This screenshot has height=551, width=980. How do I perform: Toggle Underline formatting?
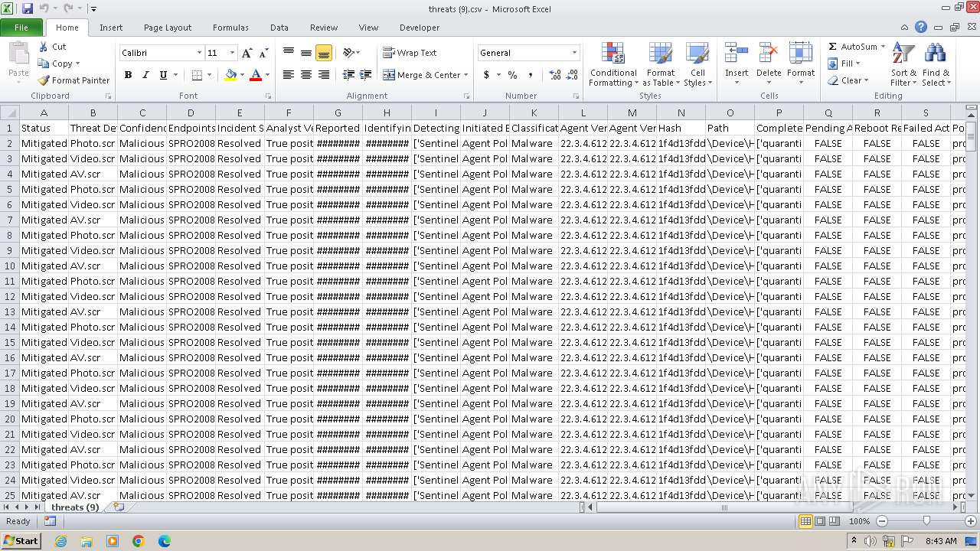pyautogui.click(x=163, y=75)
